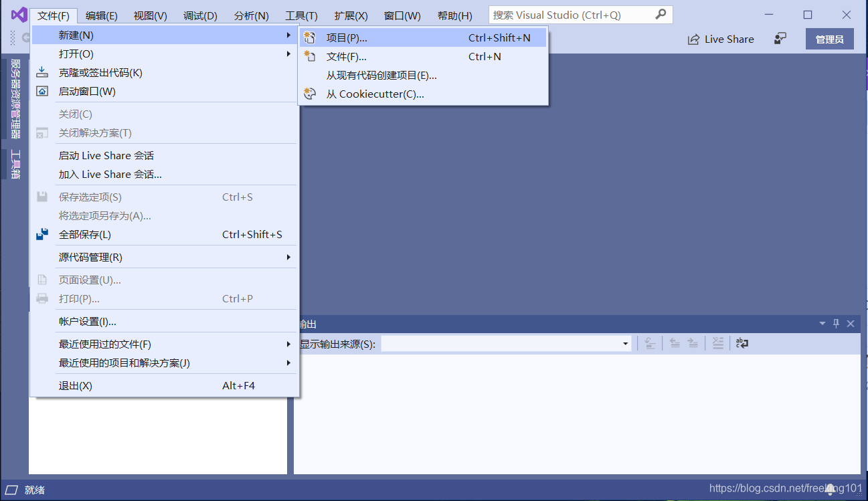This screenshot has width=868, height=501.
Task: Open the 编辑(E) menu
Action: pos(102,15)
